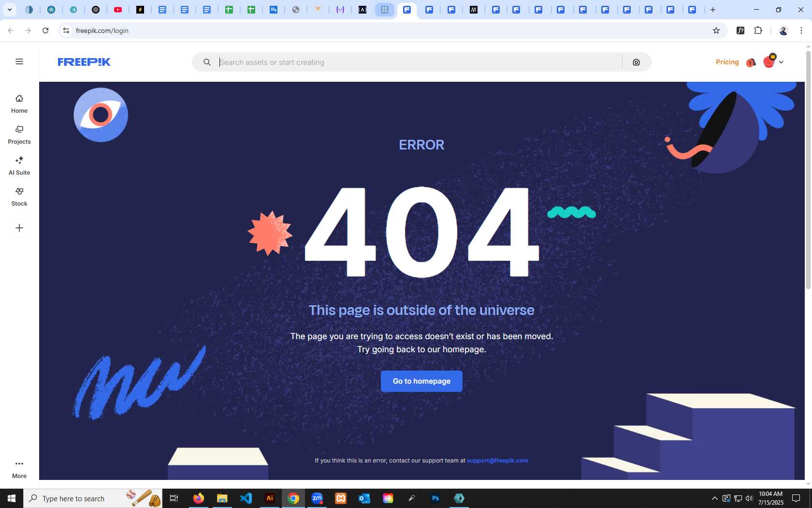
Task: Click the magnifier search icon
Action: click(x=207, y=62)
